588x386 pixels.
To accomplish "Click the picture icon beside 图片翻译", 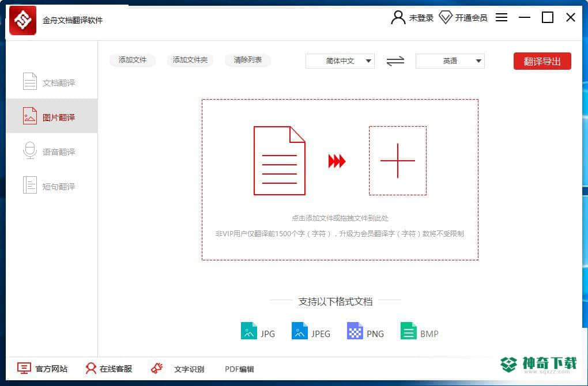I will 29,116.
